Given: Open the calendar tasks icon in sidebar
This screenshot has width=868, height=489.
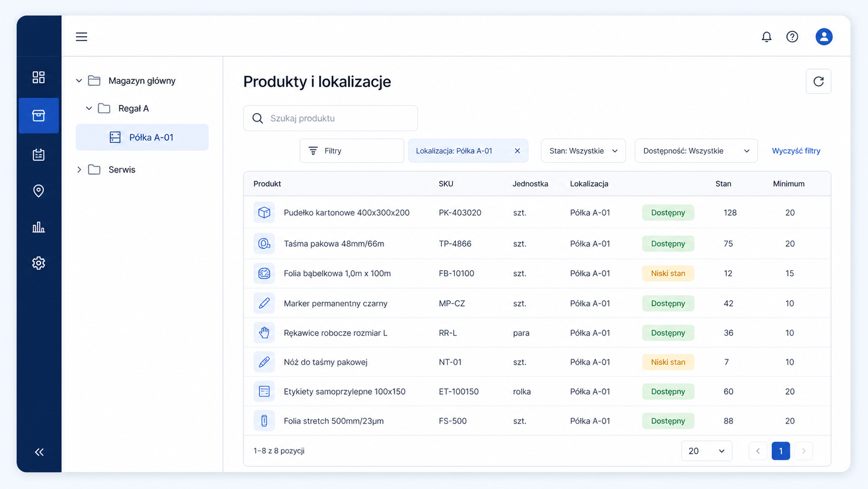Looking at the screenshot, I should [38, 154].
